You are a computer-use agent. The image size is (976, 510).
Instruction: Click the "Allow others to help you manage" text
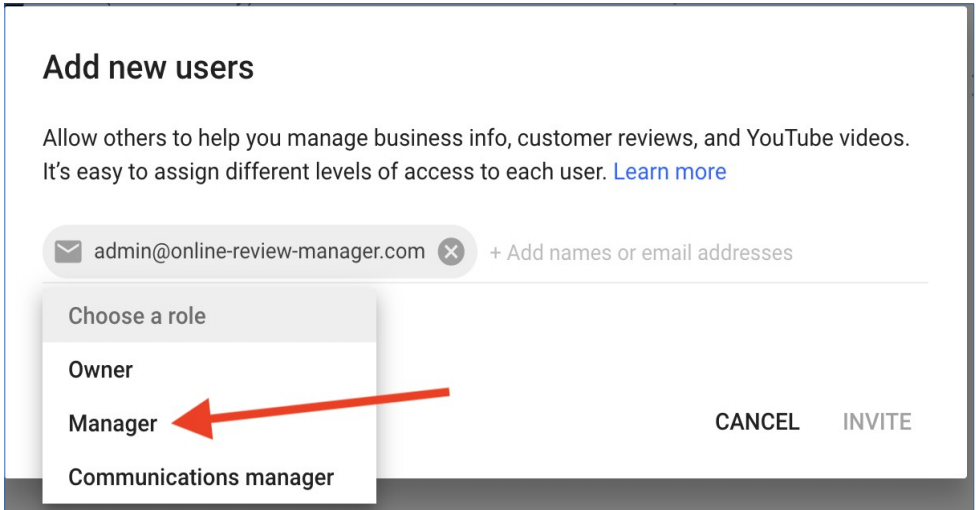200,138
